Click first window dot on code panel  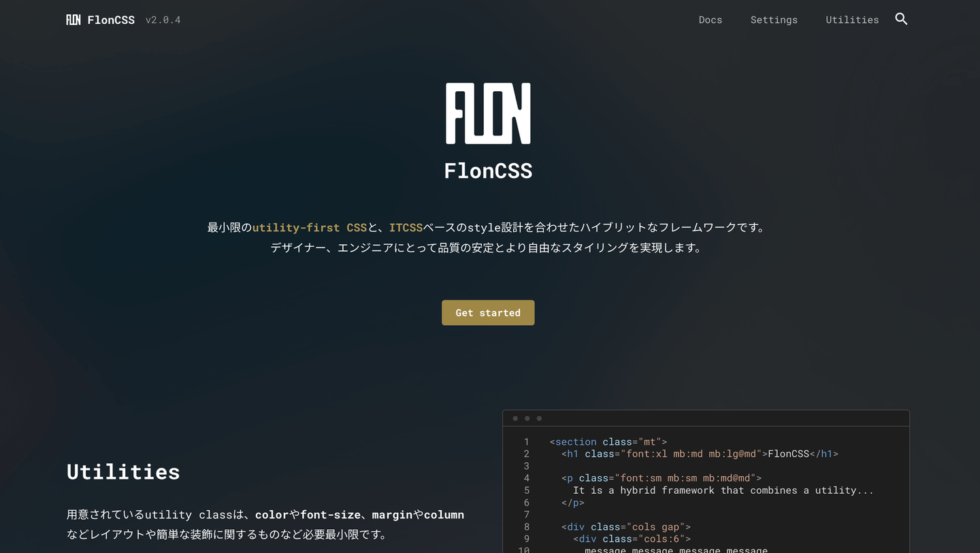point(515,418)
